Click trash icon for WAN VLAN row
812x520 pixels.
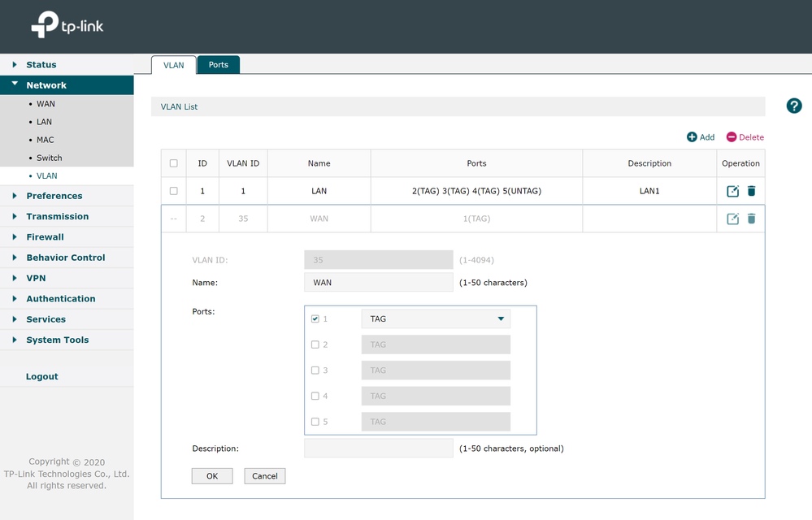click(751, 219)
